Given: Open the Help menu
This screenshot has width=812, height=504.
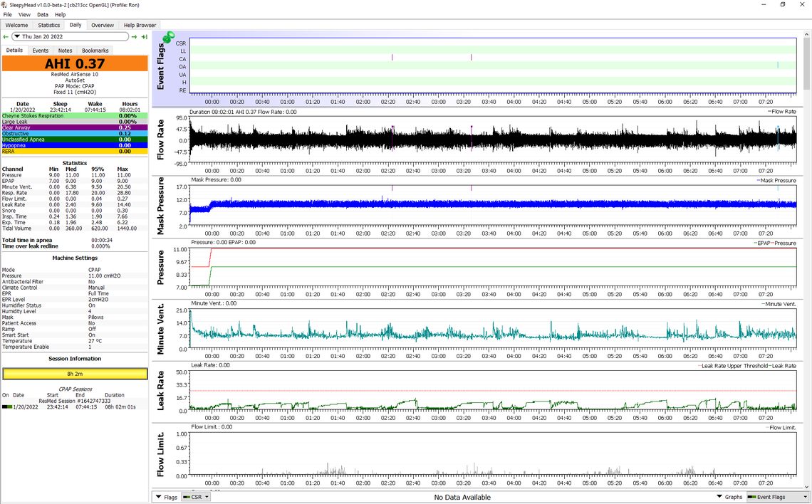Looking at the screenshot, I should click(x=60, y=14).
